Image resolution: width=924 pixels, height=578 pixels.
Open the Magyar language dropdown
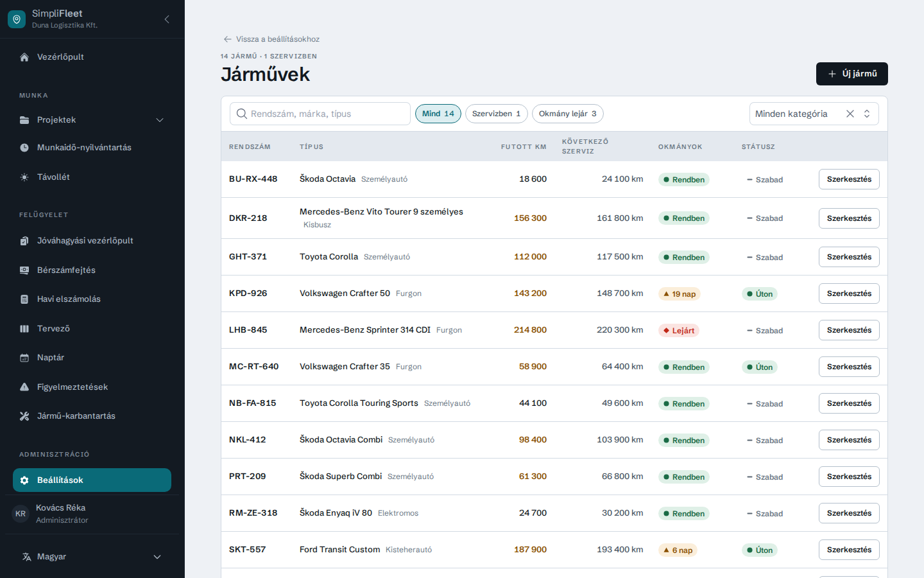point(92,557)
